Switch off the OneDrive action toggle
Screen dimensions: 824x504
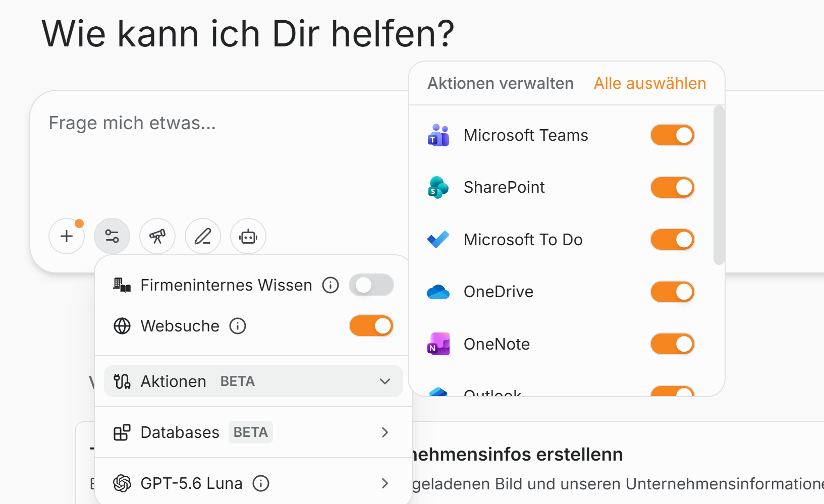673,292
